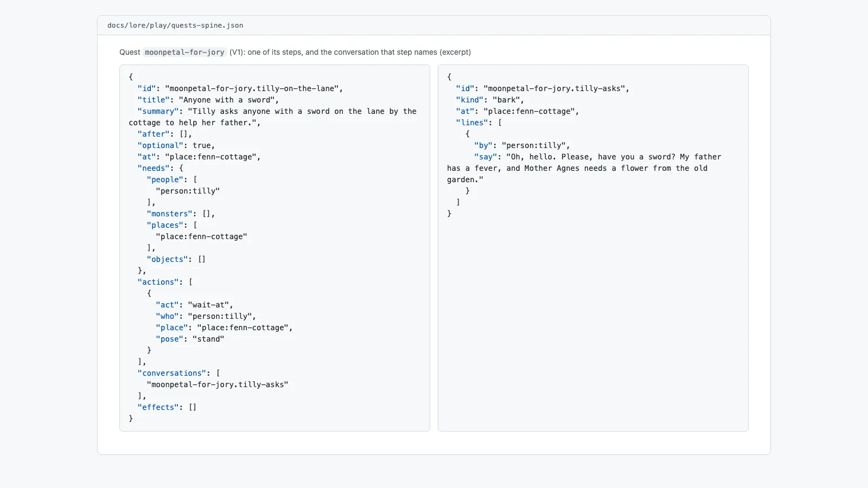Viewport: 868px width, 488px height.
Task: Click the "lines" key
Action: tap(472, 123)
